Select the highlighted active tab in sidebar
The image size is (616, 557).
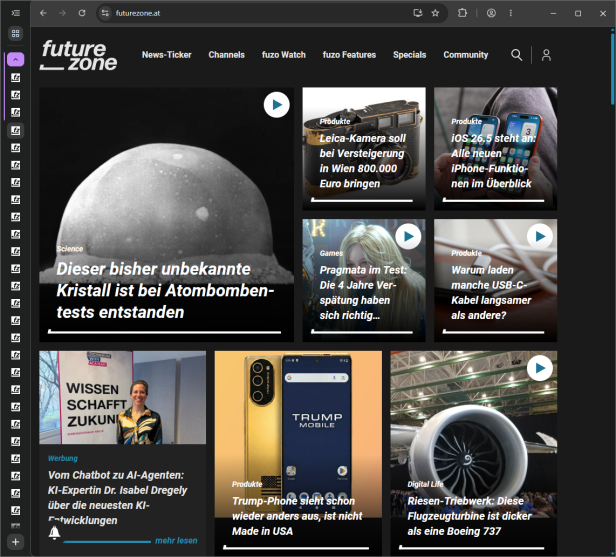click(x=15, y=130)
